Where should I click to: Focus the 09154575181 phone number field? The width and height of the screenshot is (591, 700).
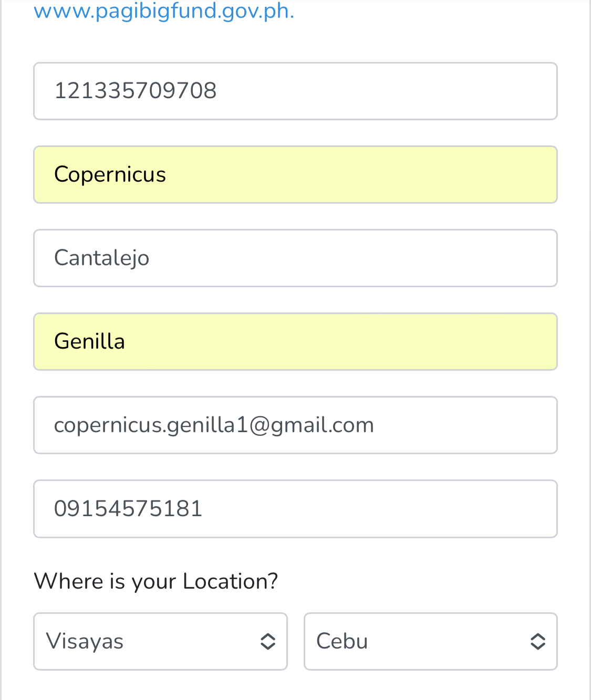(x=295, y=508)
